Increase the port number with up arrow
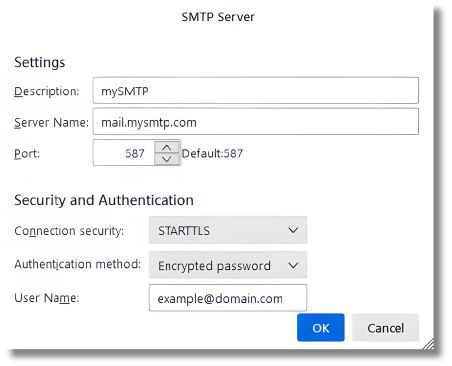 tap(167, 147)
